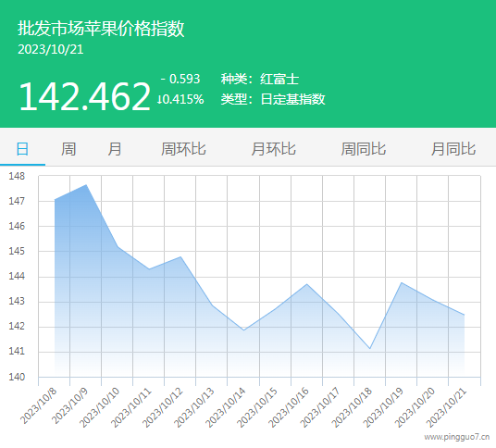Open the www.pingguo7.cn watermark link

(457, 437)
